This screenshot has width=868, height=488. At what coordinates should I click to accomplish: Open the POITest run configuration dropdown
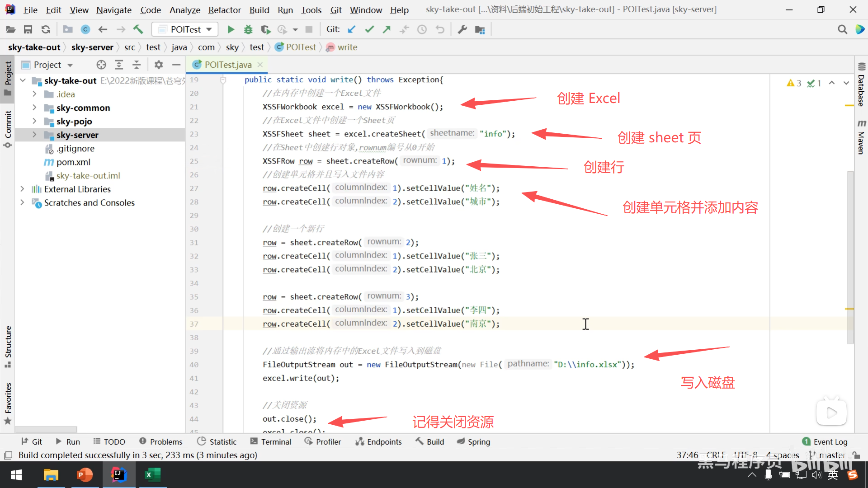[x=185, y=29]
